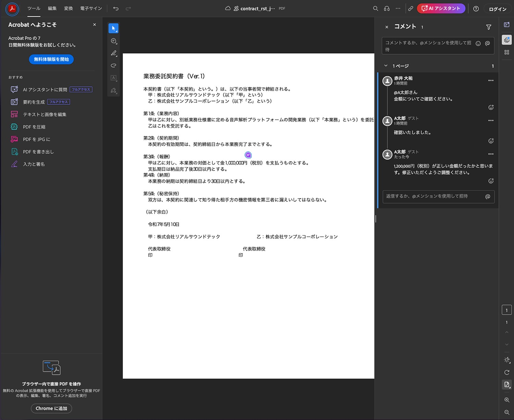Switch to the 電子サイン tab
Screen dimensions: 514x420
click(91, 9)
